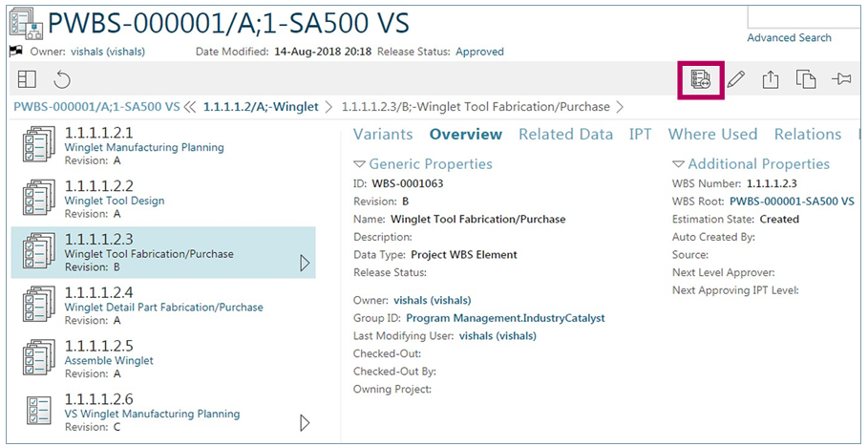The height and width of the screenshot is (447, 868).
Task: Click the share/export icon in toolbar
Action: 771,80
